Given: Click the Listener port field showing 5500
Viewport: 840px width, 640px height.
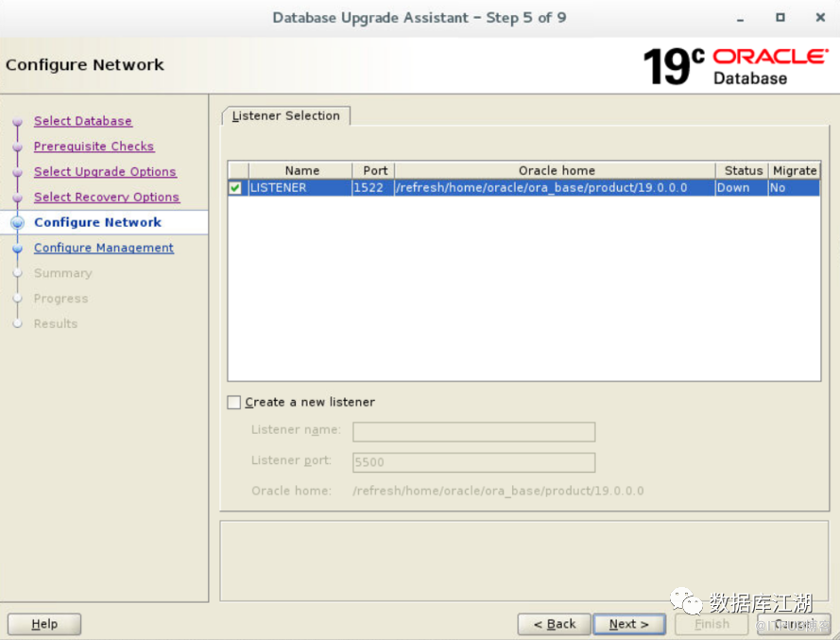Looking at the screenshot, I should click(473, 462).
